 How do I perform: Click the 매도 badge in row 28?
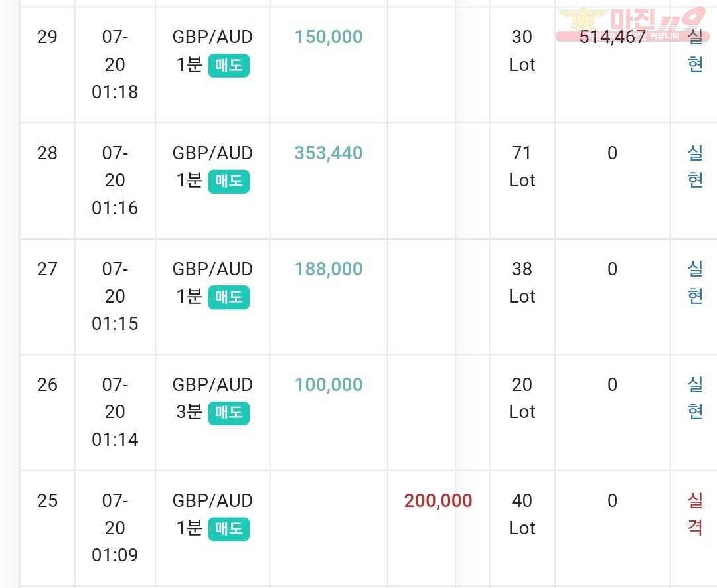click(x=228, y=182)
